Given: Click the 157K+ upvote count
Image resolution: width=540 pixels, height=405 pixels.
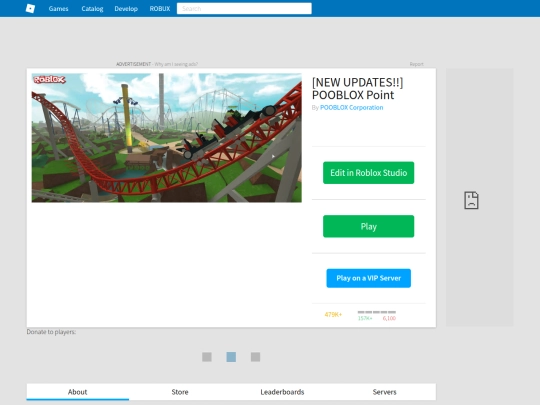Looking at the screenshot, I should coord(365,318).
